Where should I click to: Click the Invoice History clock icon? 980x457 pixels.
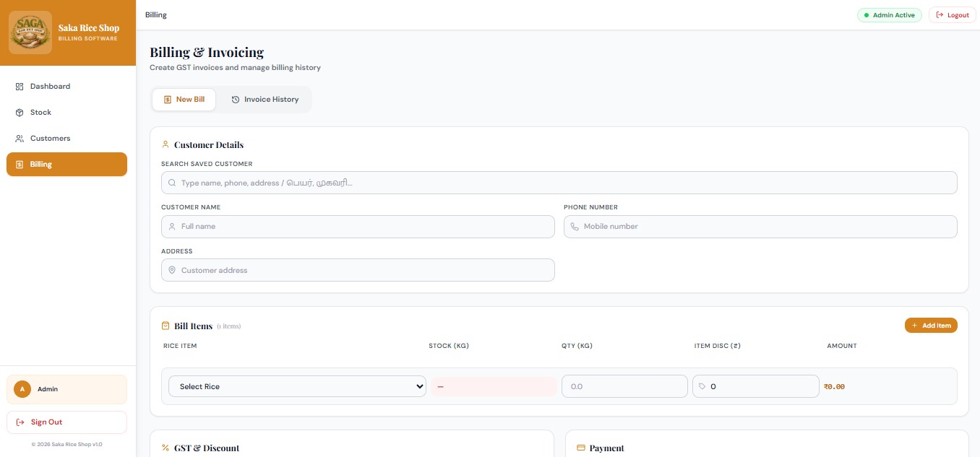[236, 100]
